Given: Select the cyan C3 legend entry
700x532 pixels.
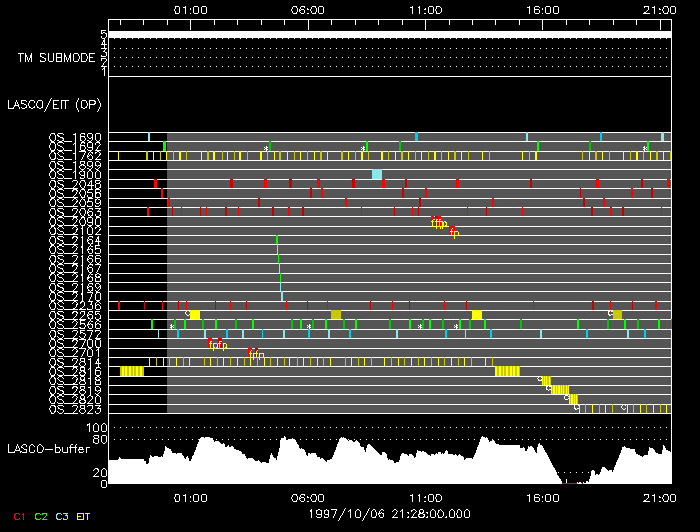Looking at the screenshot, I should tap(62, 516).
